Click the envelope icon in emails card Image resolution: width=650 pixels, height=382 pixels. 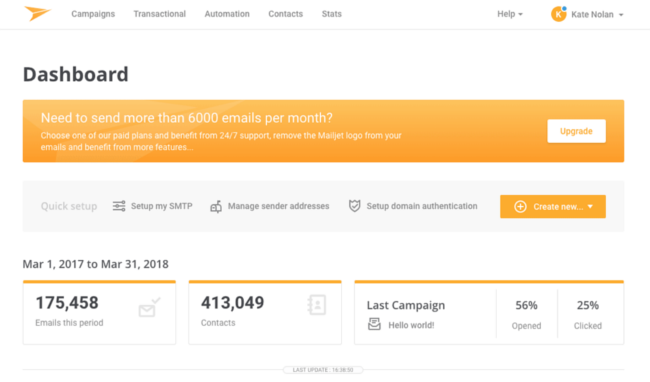(x=149, y=307)
